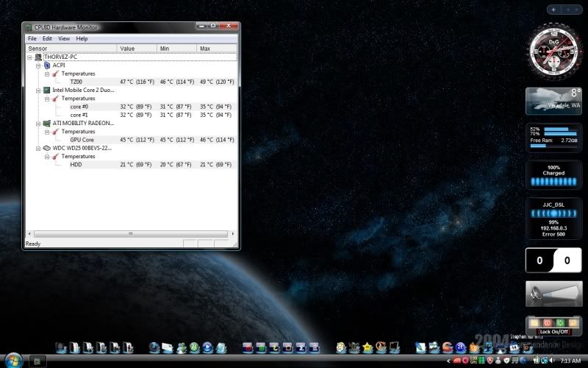Viewport: 588px width, 368px height.
Task: Click the speaker volume tray icon
Action: pyautogui.click(x=552, y=361)
